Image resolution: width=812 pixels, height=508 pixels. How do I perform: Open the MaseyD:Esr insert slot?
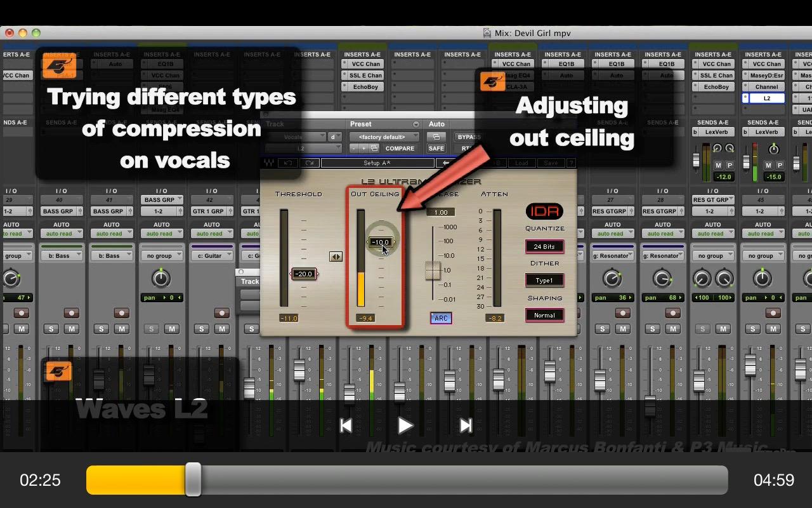click(767, 76)
